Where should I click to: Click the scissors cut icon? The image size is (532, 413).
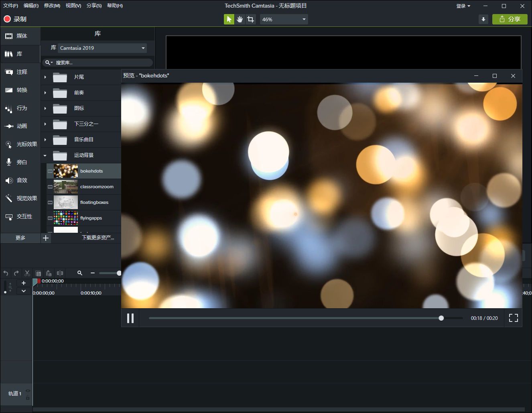(27, 273)
